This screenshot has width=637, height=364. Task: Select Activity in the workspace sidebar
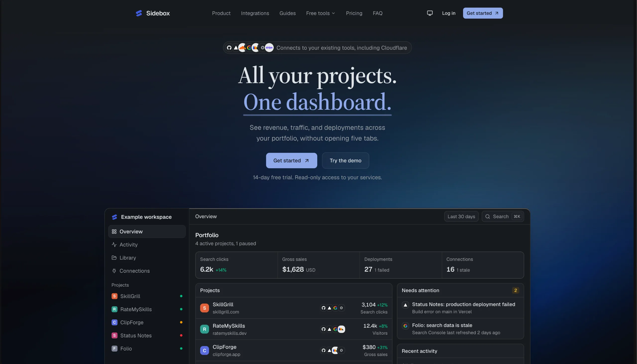point(147,245)
